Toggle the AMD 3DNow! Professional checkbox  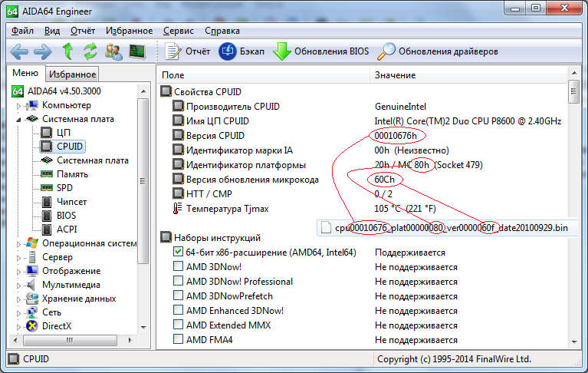(x=178, y=281)
